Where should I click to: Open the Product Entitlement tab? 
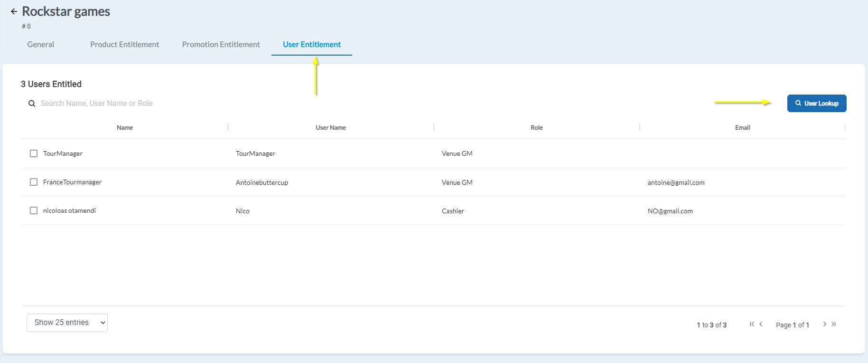tap(125, 45)
